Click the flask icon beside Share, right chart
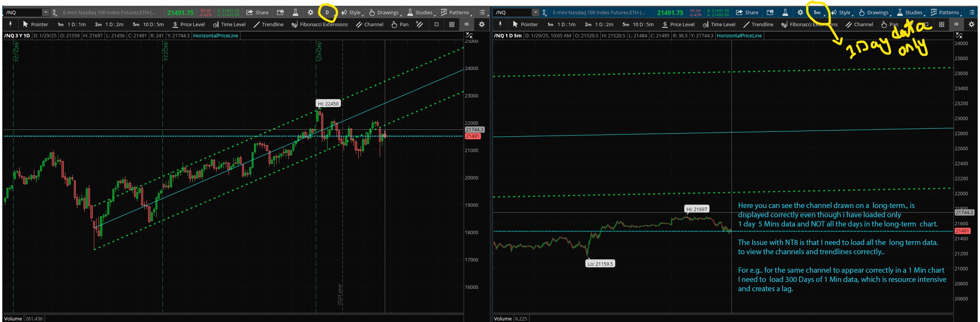This screenshot has width=980, height=322. 785,12
